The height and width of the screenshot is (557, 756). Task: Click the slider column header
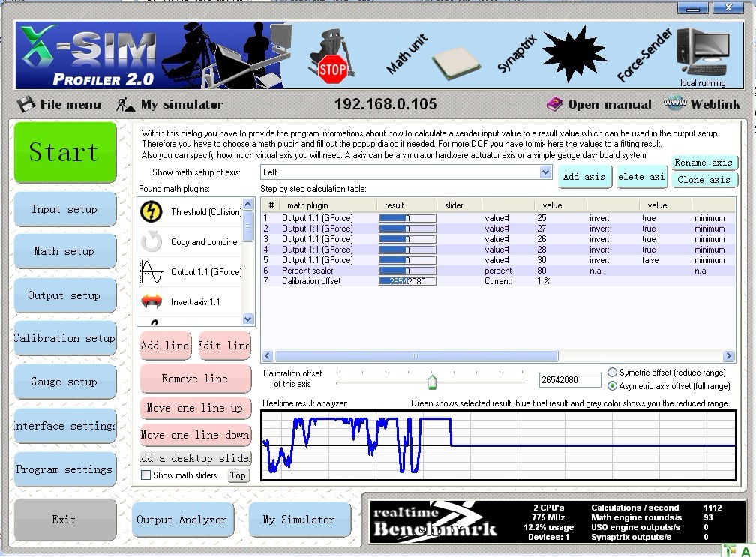[459, 205]
